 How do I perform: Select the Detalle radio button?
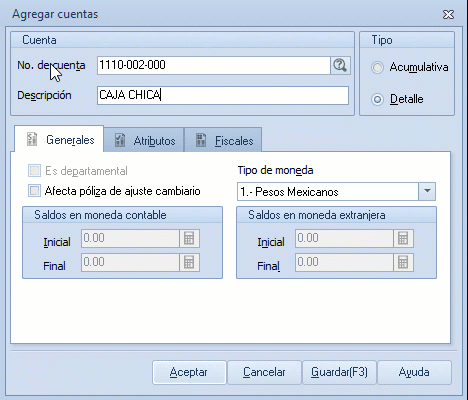click(x=377, y=99)
